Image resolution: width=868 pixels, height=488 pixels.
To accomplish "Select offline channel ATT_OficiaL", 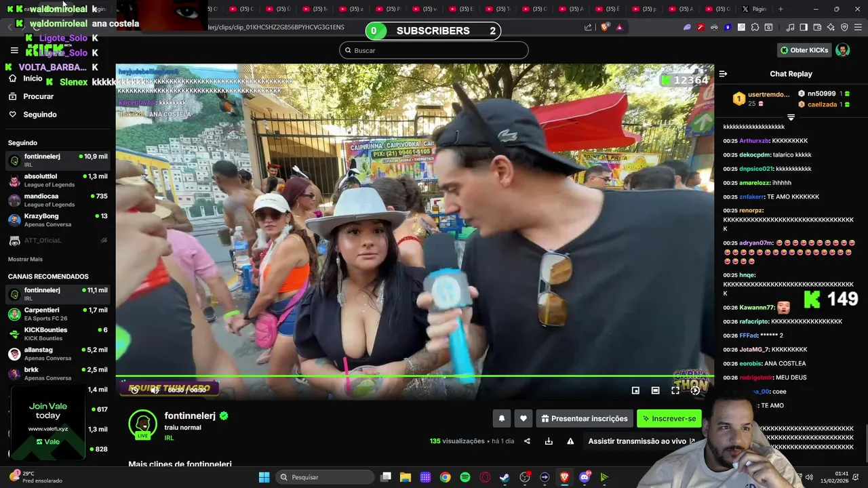I will [x=58, y=241].
